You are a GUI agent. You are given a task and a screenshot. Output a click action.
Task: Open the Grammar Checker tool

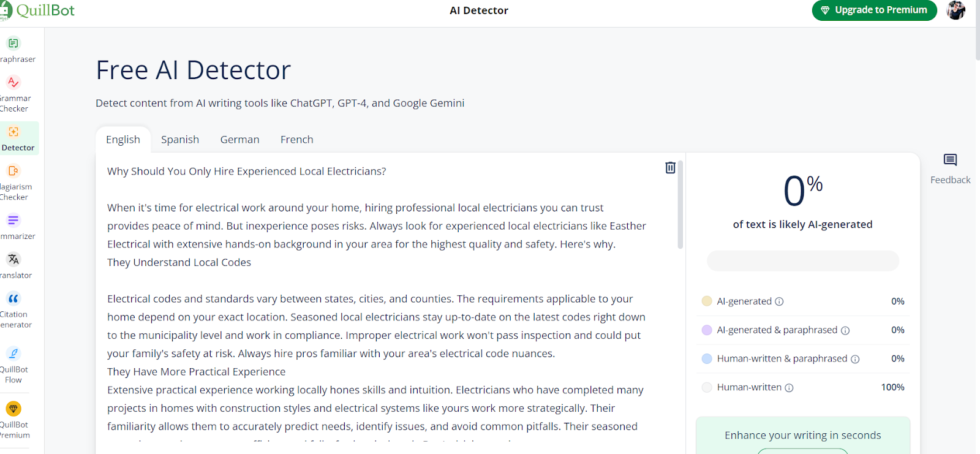coord(14,94)
